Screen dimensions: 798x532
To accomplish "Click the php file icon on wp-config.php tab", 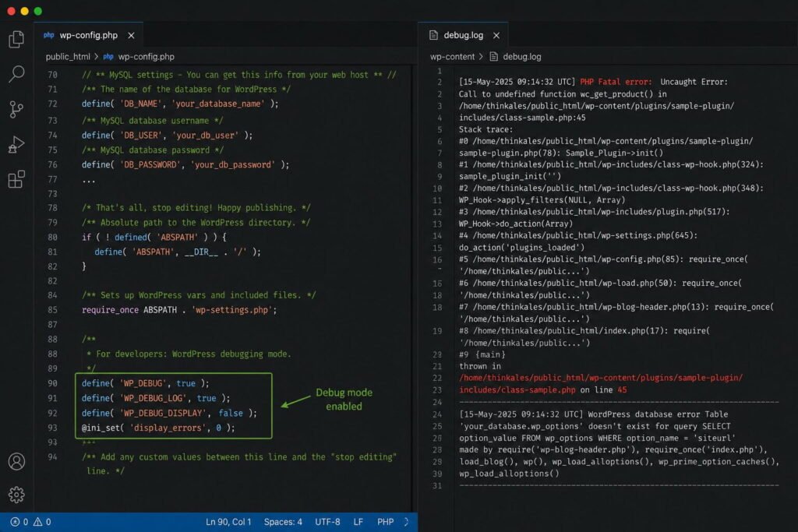I will tap(49, 35).
